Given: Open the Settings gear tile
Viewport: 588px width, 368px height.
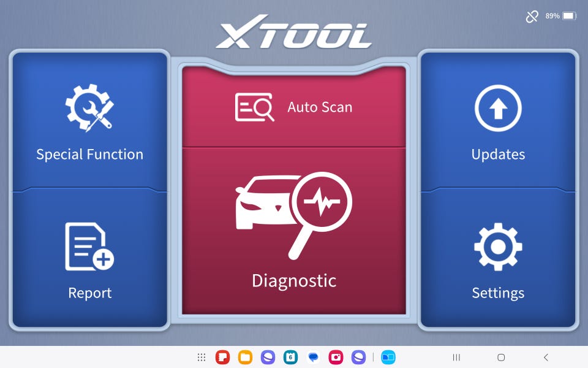Looking at the screenshot, I should 498,259.
